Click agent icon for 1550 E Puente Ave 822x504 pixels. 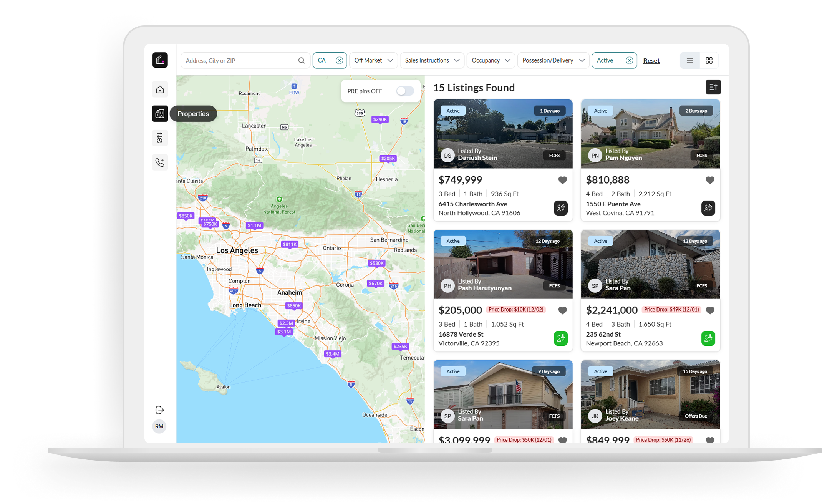tap(708, 208)
